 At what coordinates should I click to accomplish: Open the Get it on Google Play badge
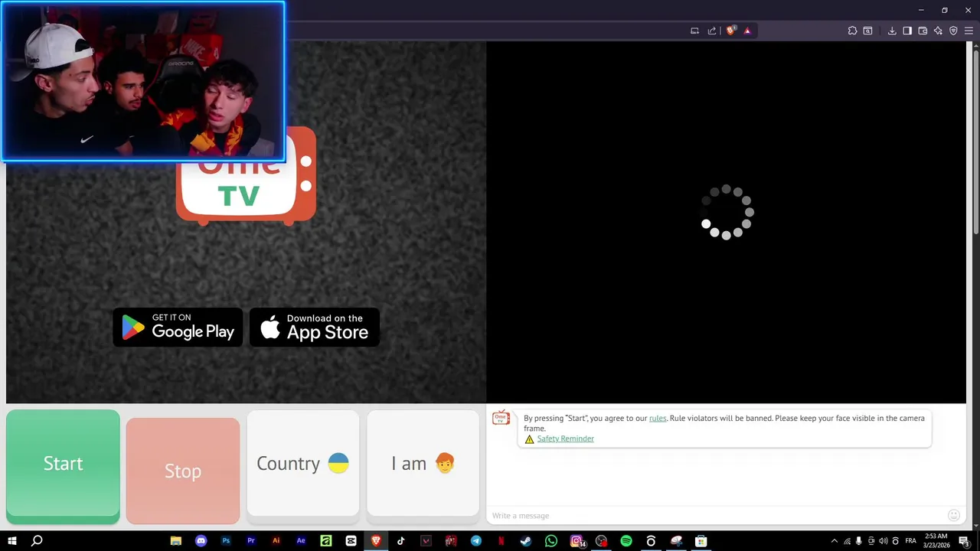[x=178, y=327]
